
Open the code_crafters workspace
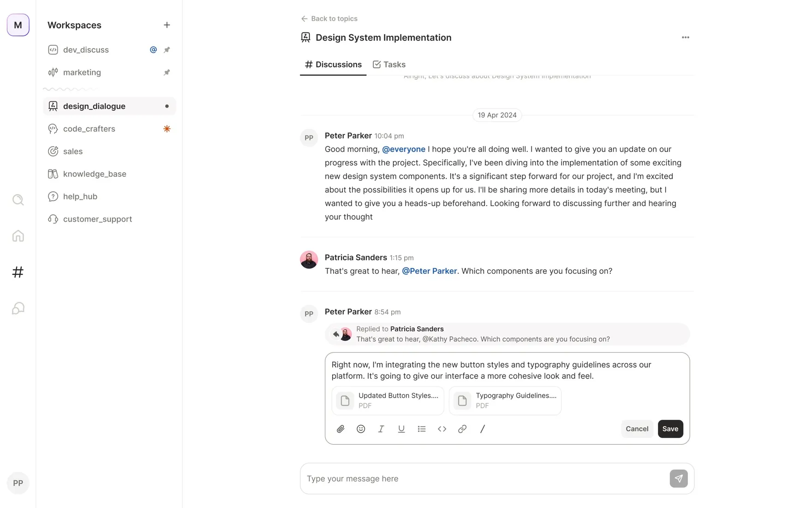109,129
